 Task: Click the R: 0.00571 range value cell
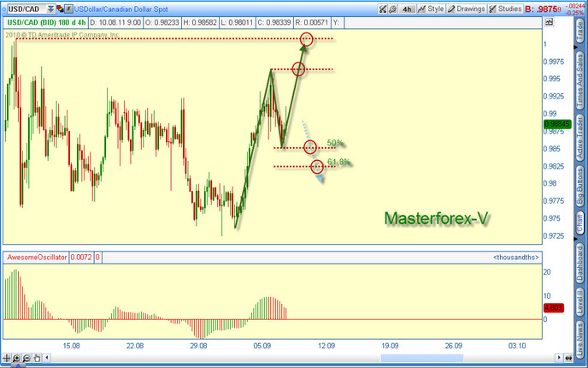click(x=312, y=22)
